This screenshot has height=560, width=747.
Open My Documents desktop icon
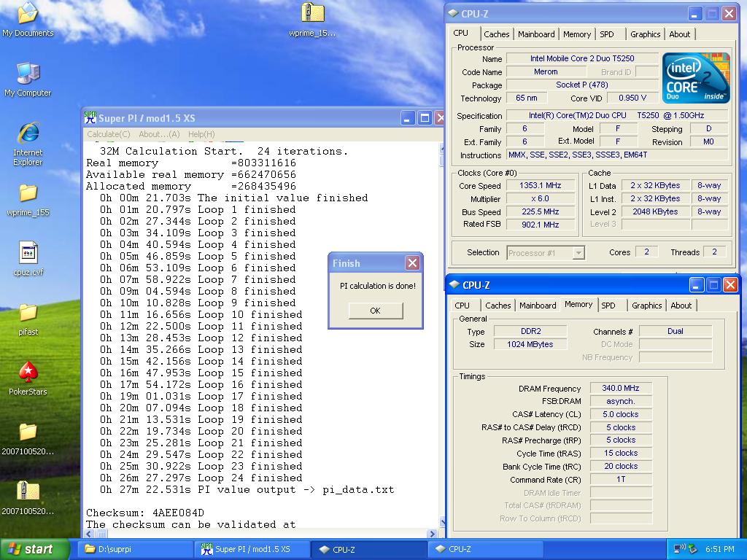28,20
